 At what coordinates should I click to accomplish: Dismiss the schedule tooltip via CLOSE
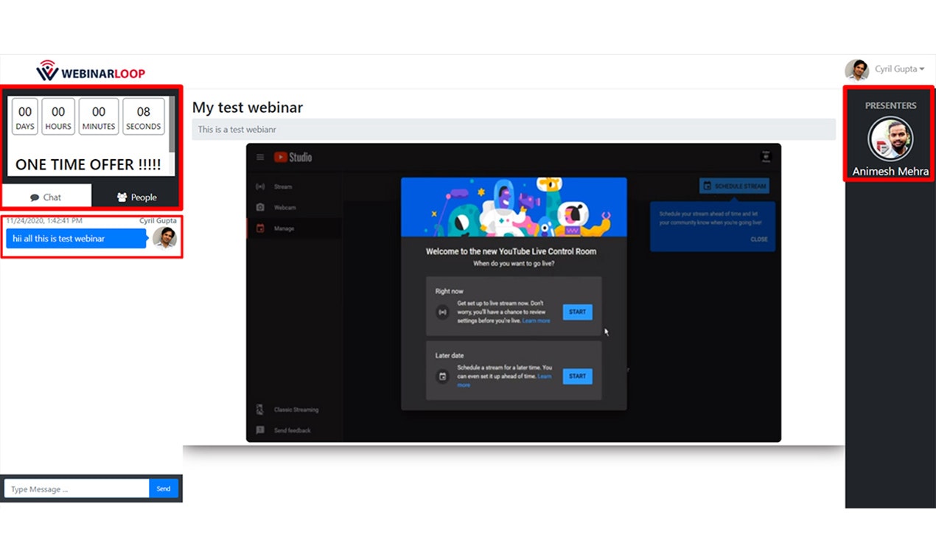click(759, 239)
